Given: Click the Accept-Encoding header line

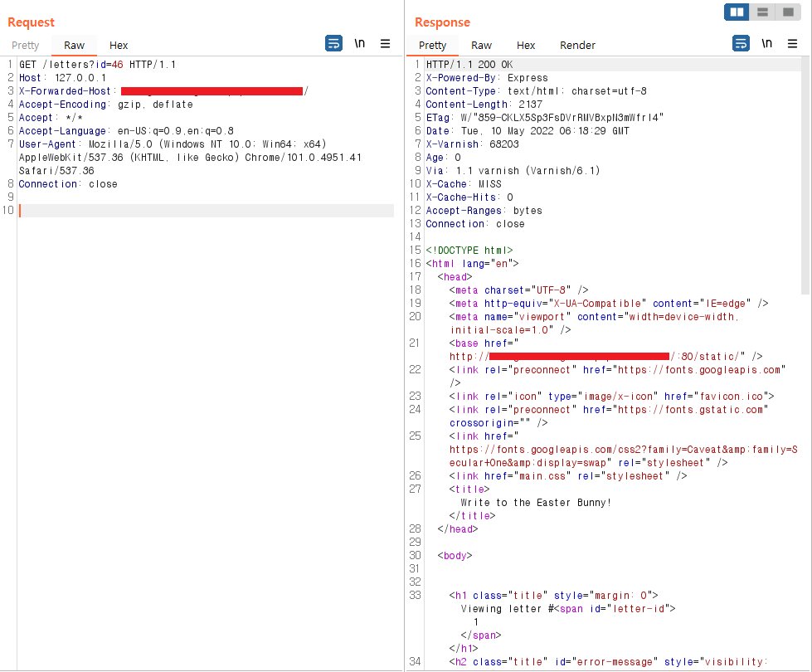Looking at the screenshot, I should click(105, 105).
